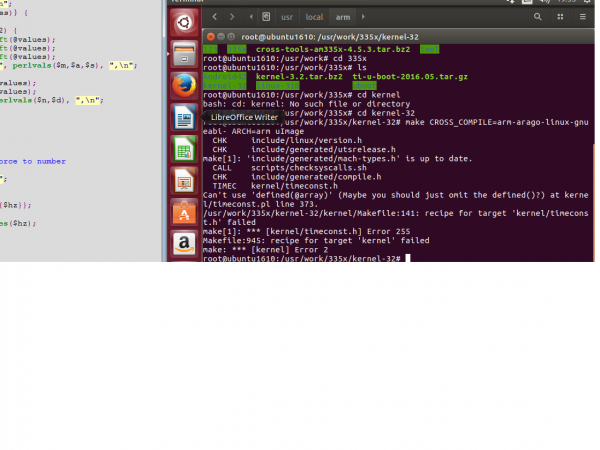The width and height of the screenshot is (600, 450).
Task: Open LibreOffice Calc from the dock
Action: [182, 151]
